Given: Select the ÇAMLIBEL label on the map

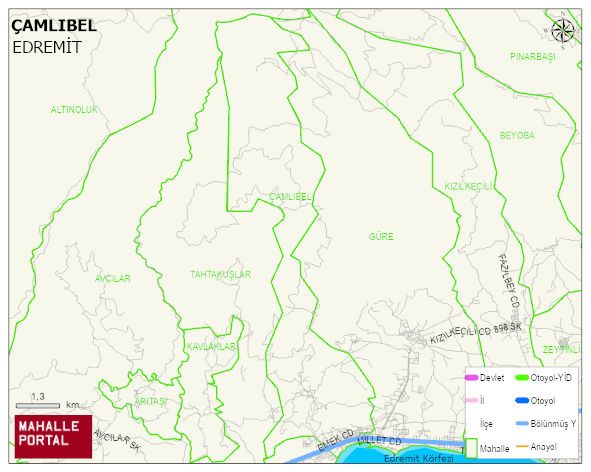Looking at the screenshot, I should pyautogui.click(x=290, y=196).
